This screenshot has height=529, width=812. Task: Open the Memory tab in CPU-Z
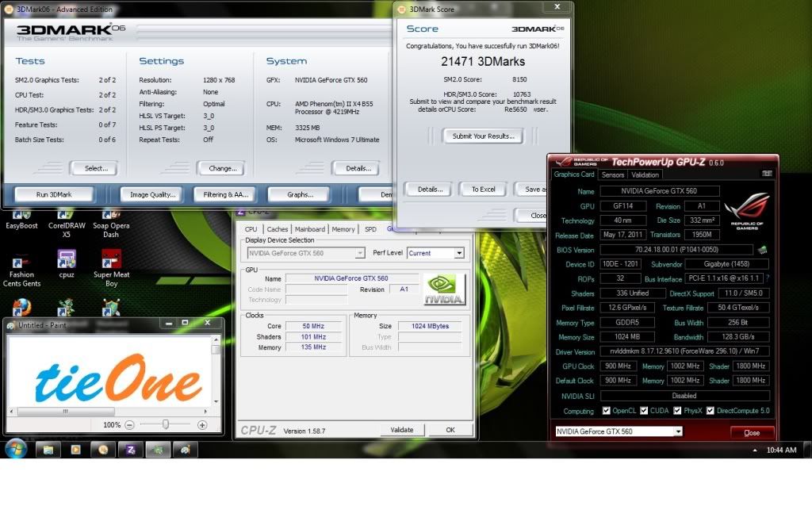[x=343, y=229]
